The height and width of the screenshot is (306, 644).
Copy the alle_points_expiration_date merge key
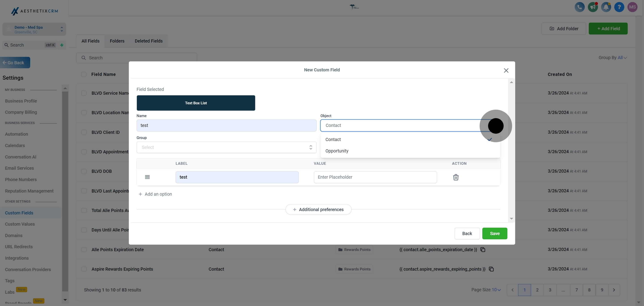pos(483,250)
